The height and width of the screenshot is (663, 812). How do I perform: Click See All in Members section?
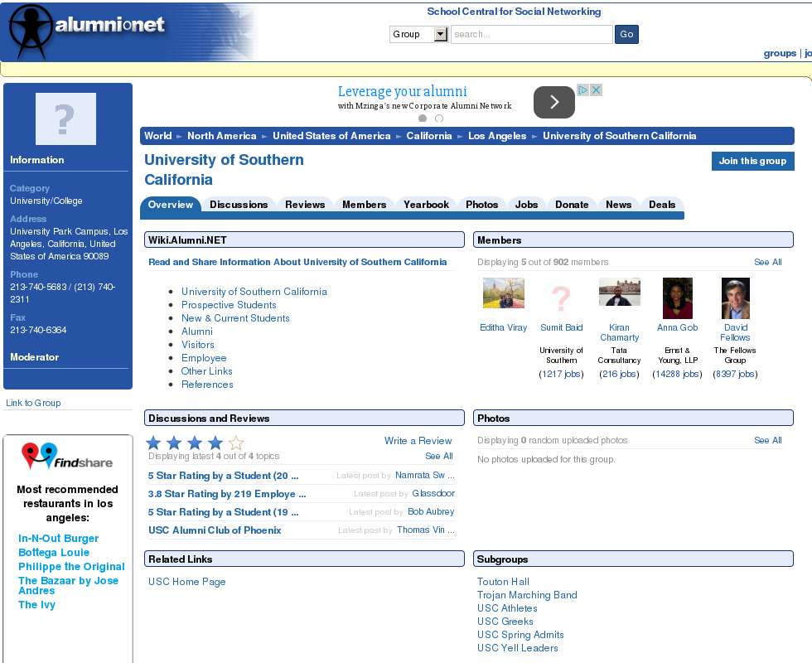(x=767, y=262)
